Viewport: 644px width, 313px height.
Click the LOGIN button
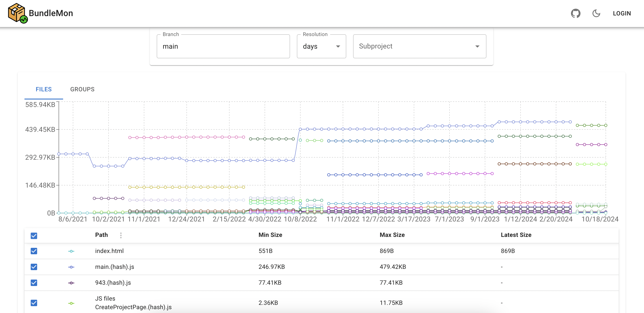(x=621, y=14)
